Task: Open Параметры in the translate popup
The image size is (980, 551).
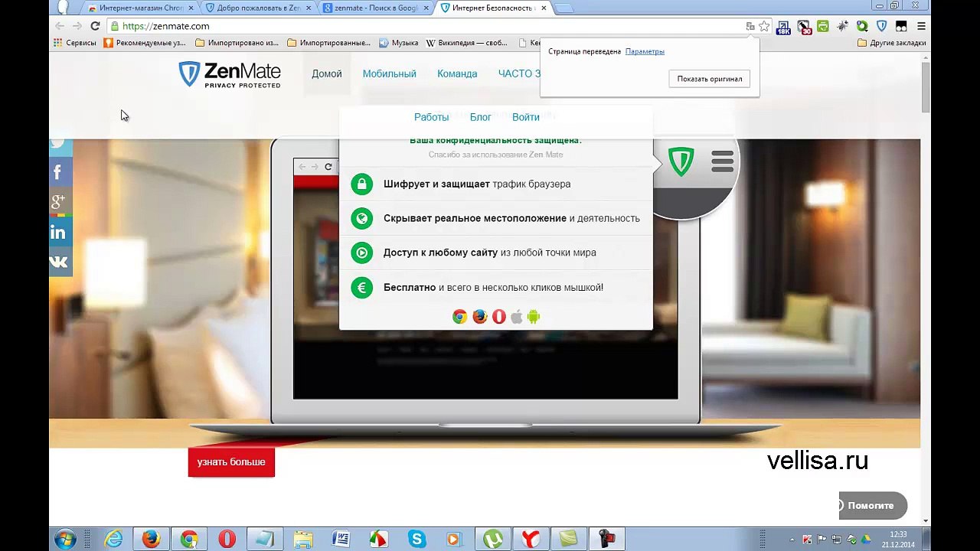Action: 645,51
